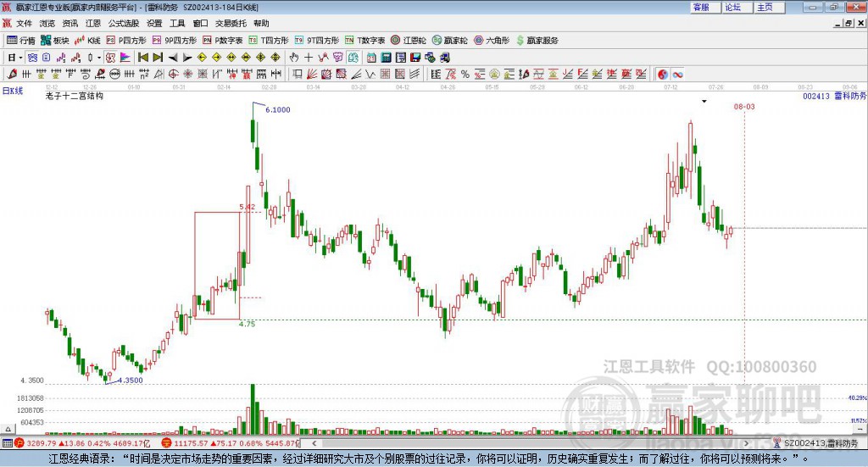Open the calendar icon in the toolbar
The height and width of the screenshot is (467, 868).
[x=371, y=58]
